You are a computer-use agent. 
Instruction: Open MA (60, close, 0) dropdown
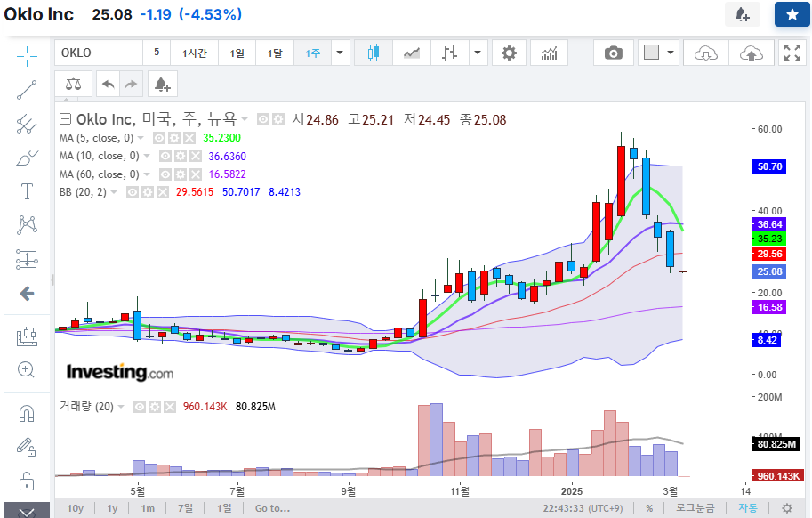pyautogui.click(x=147, y=174)
